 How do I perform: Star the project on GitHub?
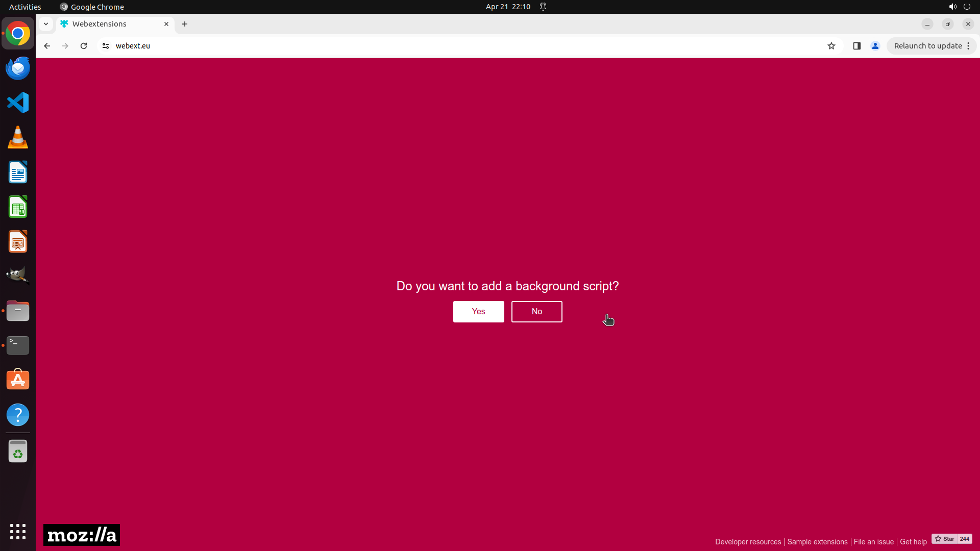click(x=944, y=539)
